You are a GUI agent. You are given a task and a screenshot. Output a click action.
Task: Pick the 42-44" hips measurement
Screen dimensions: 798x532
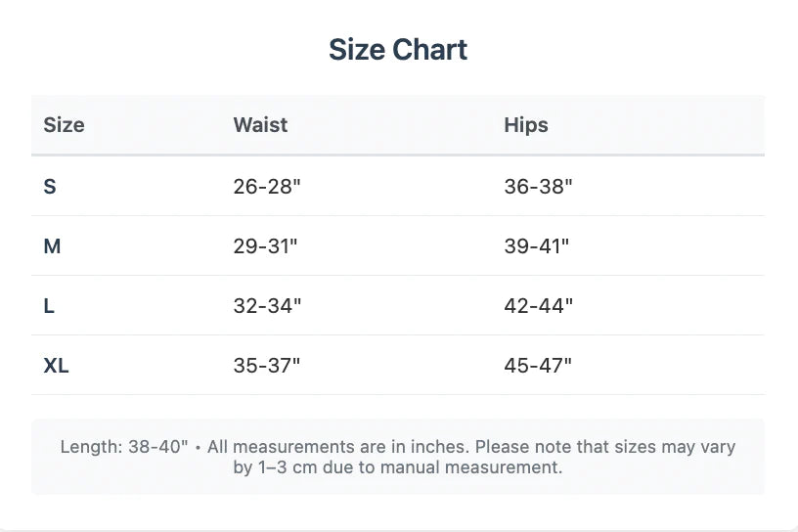[538, 306]
